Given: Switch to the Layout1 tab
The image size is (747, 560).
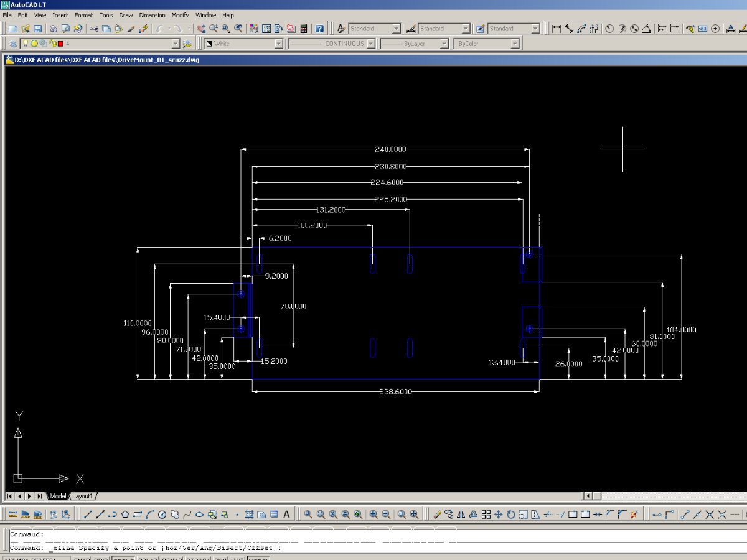Looking at the screenshot, I should (x=83, y=496).
